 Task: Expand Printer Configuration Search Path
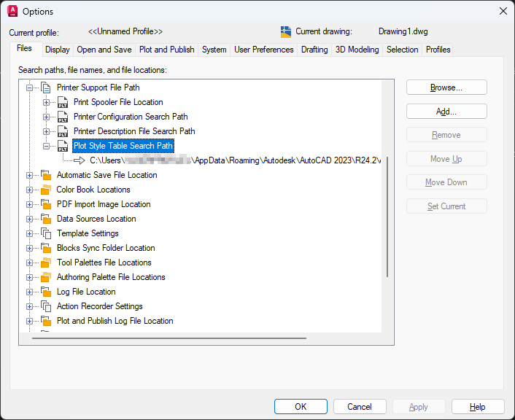(46, 117)
